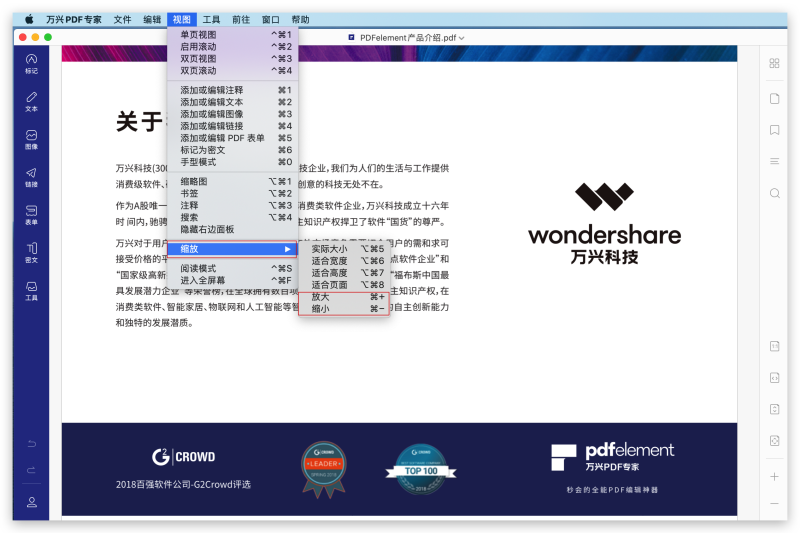Open thumbnails grid panel on right sidebar
Screen dimensions: 800x533
[x=774, y=64]
